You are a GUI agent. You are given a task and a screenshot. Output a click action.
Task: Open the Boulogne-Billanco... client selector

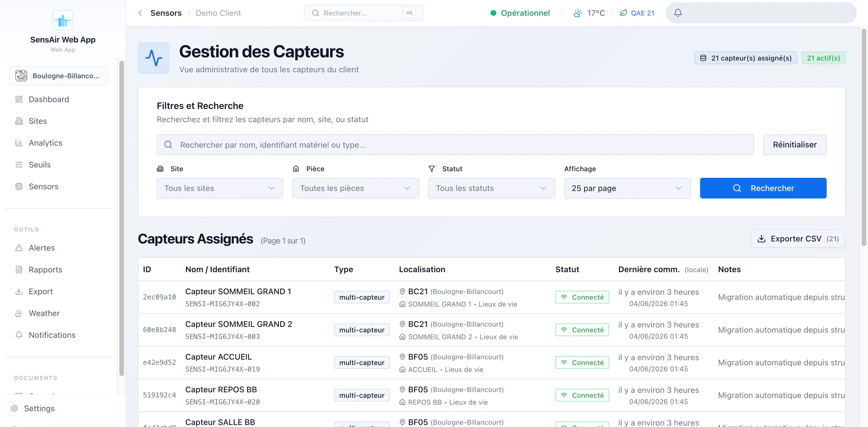59,76
